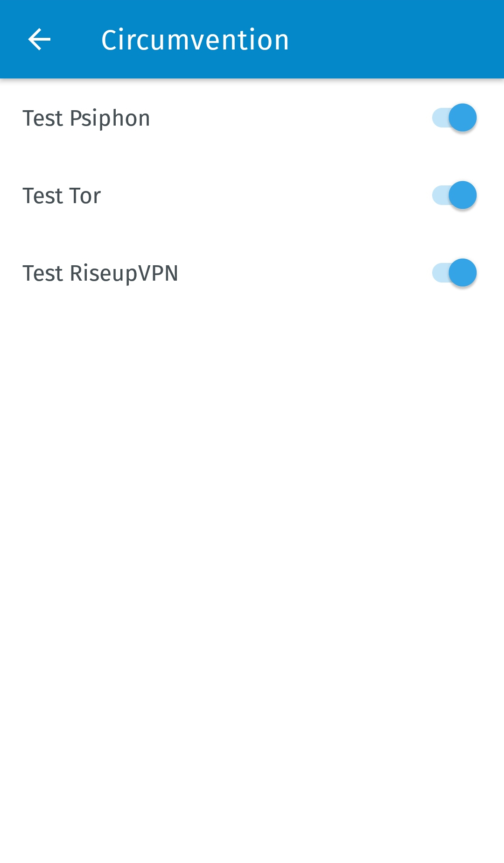Image resolution: width=504 pixels, height=863 pixels.
Task: Click the light-blue track of RiseupVPN switch
Action: click(x=439, y=273)
